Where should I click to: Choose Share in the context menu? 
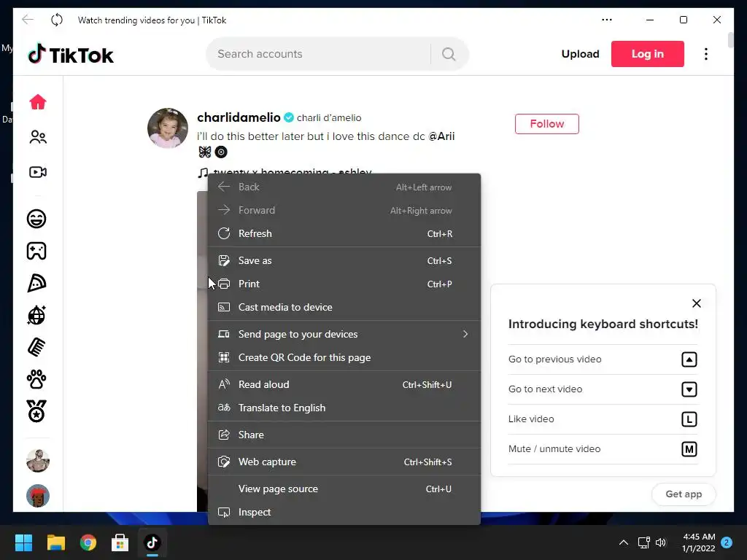344,435
